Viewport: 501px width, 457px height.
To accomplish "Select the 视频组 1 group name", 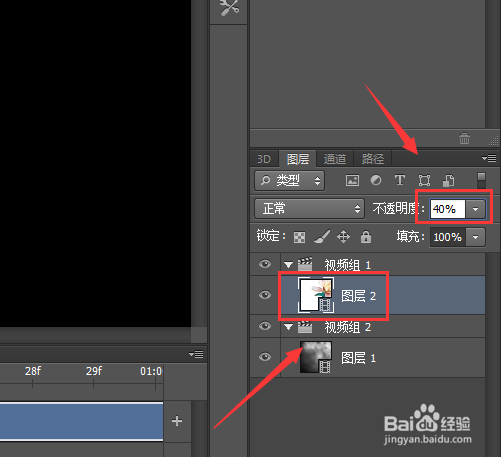I will click(x=348, y=265).
